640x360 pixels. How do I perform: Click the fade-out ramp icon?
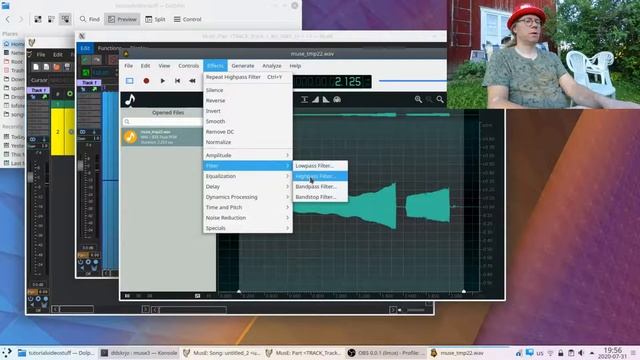click(326, 100)
